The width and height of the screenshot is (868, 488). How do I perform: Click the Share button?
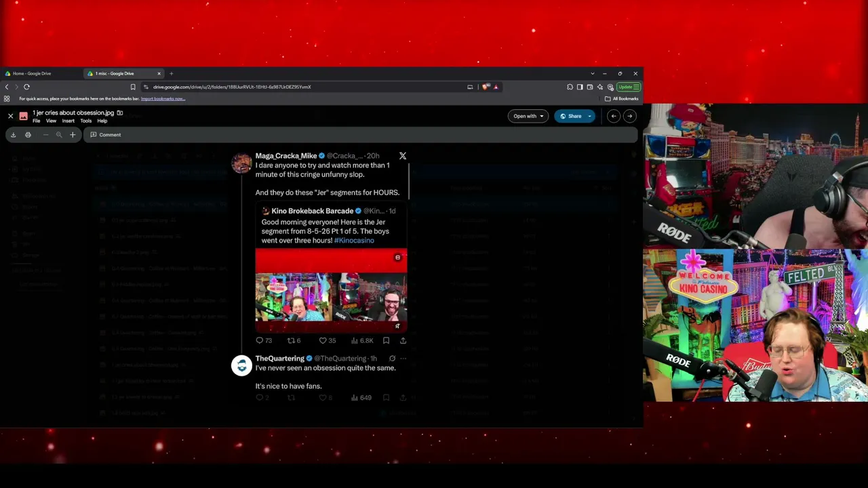(x=570, y=116)
